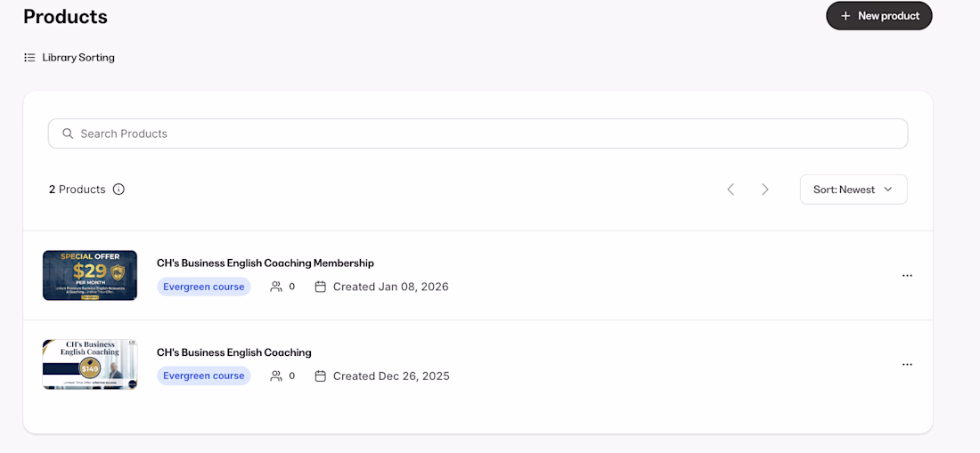Open CH's Business English Coaching product title

(x=233, y=352)
